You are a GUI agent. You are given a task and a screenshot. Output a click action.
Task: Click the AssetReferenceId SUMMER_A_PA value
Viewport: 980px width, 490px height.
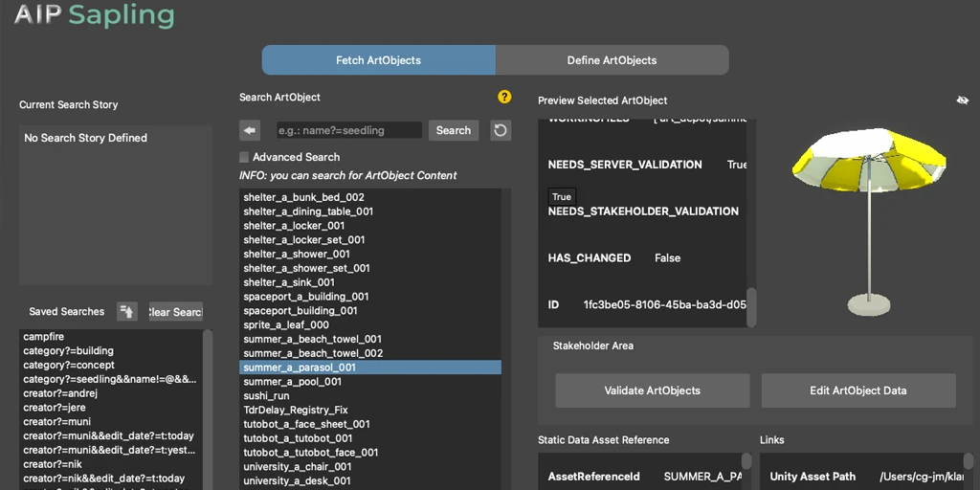(x=702, y=477)
